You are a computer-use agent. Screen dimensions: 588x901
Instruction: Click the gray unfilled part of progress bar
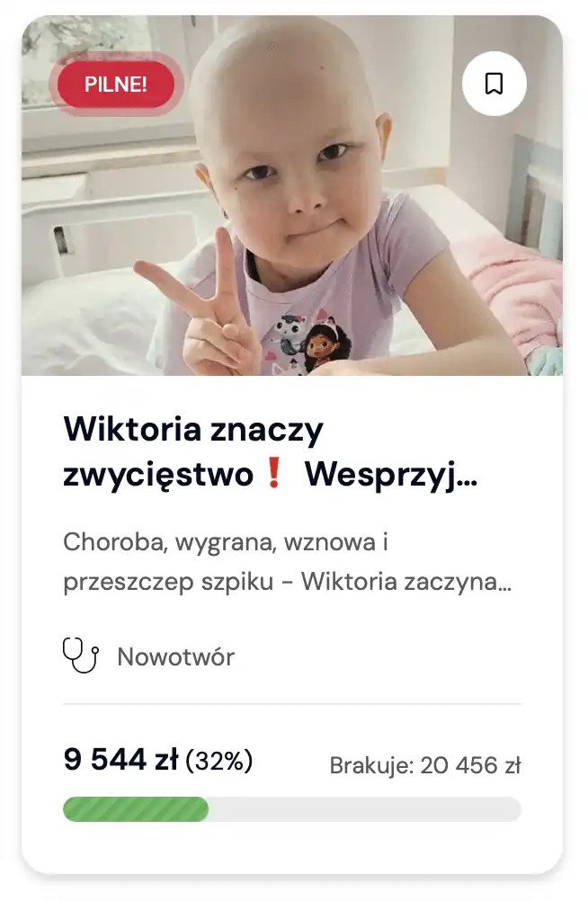(365, 809)
